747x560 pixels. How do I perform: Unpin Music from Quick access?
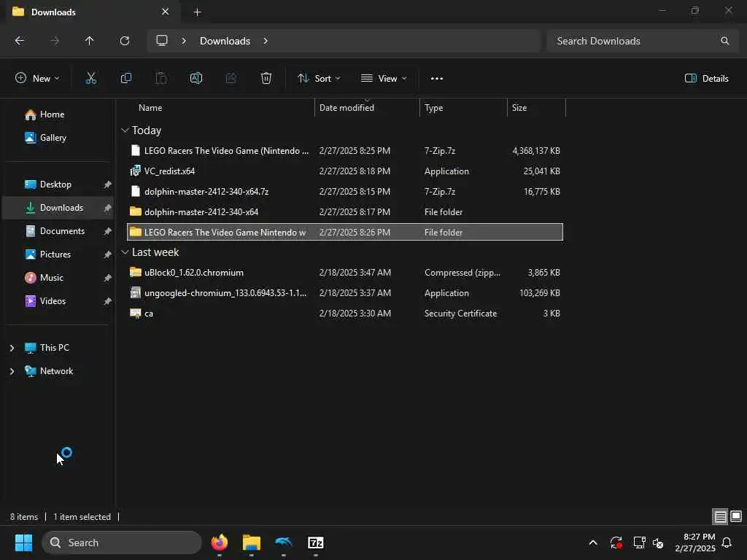(x=108, y=278)
